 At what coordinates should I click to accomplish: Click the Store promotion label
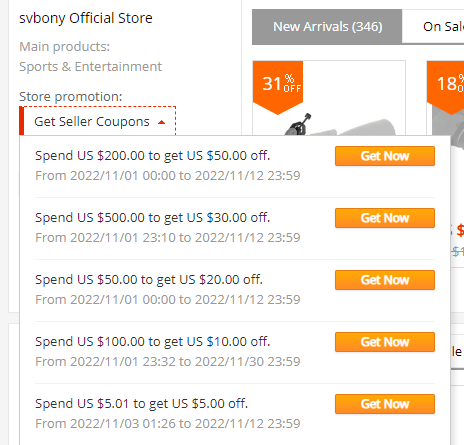point(71,97)
